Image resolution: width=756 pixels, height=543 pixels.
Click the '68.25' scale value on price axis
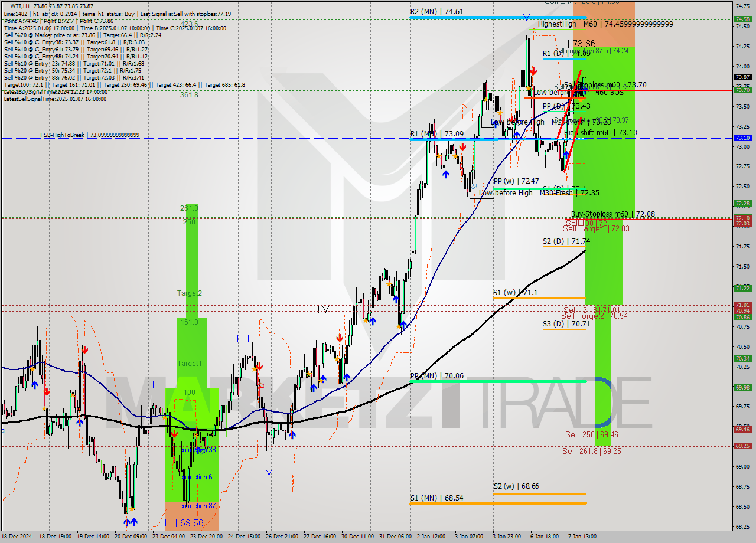click(x=742, y=527)
